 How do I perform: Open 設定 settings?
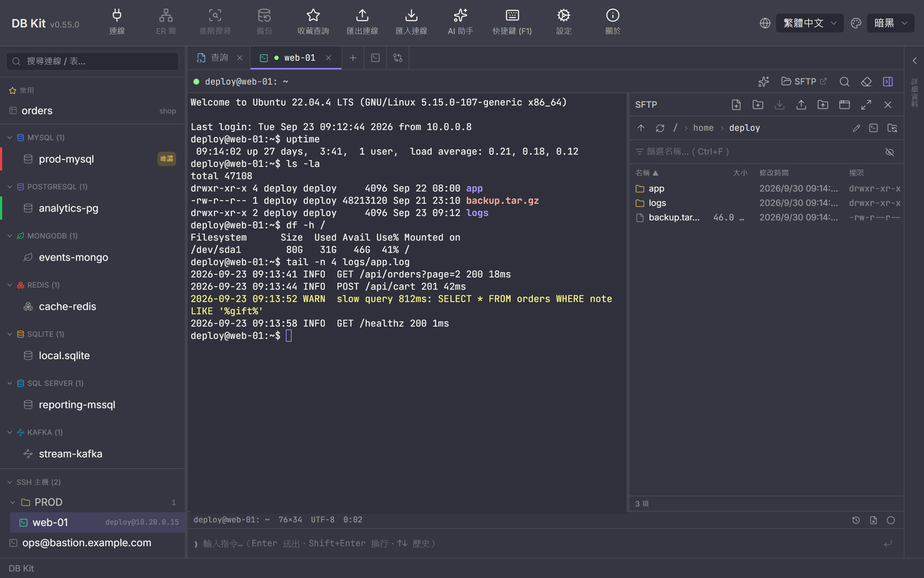(564, 23)
